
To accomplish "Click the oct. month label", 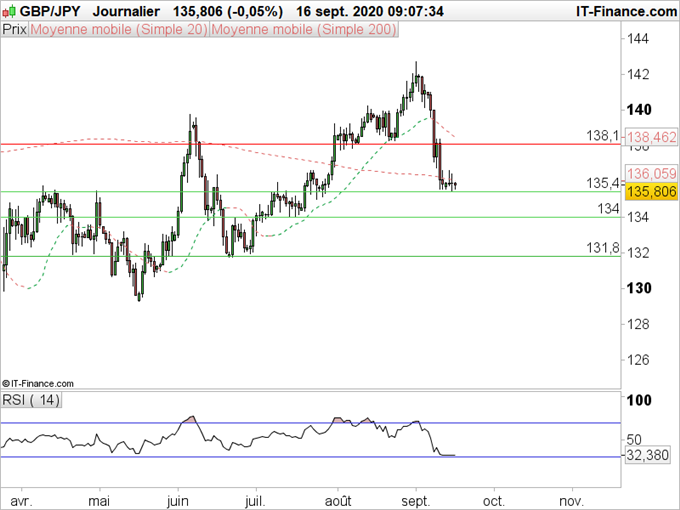I will pyautogui.click(x=494, y=501).
